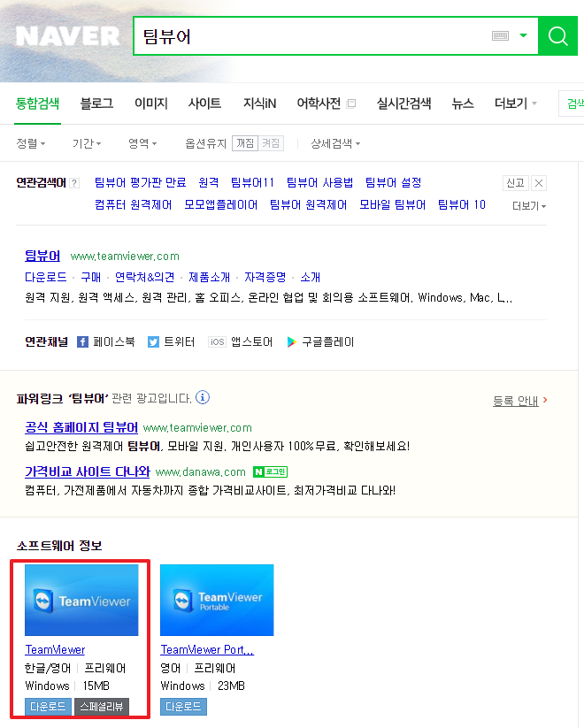Open the TeamViewer Port.. title link
Viewport: 584px width, 728px height.
click(x=207, y=649)
